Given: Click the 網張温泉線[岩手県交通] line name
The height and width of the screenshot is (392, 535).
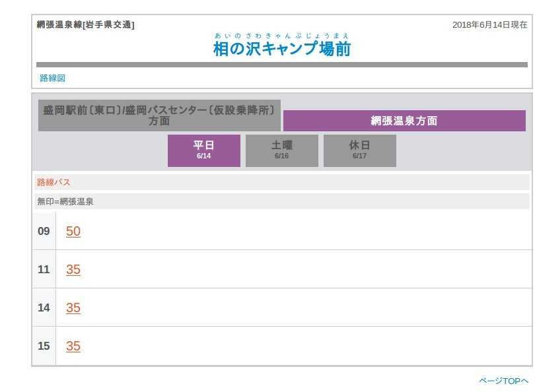Looking at the screenshot, I should [85, 25].
